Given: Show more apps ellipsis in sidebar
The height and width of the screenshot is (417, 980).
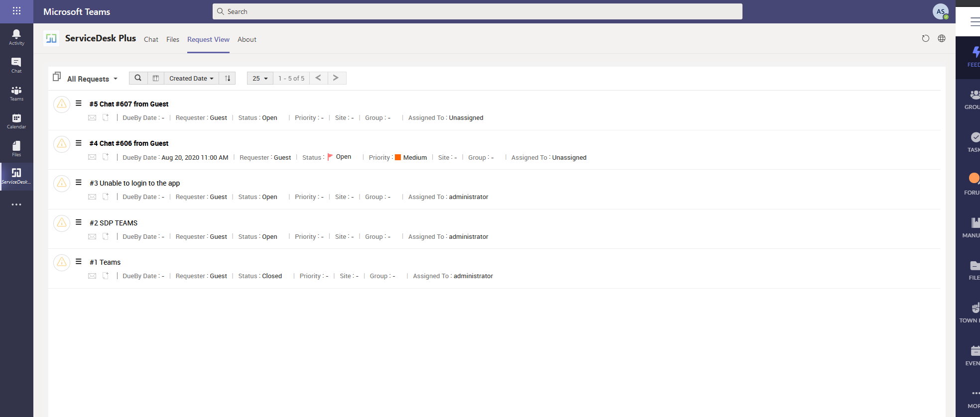Looking at the screenshot, I should 16,205.
